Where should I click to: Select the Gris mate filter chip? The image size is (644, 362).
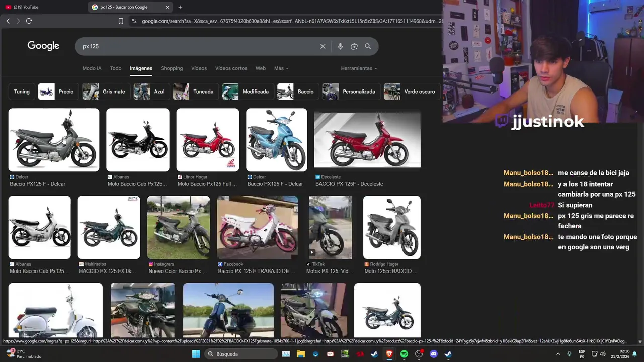(x=106, y=92)
